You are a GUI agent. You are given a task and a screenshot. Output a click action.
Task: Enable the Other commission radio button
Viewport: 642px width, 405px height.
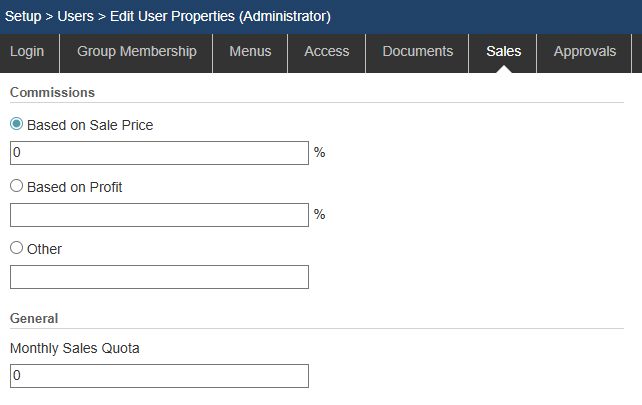click(x=17, y=248)
